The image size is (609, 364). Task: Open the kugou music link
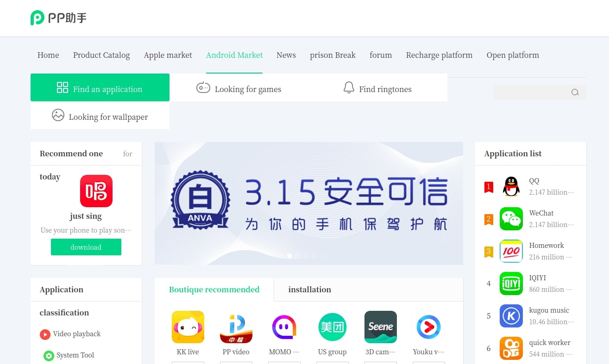549,310
